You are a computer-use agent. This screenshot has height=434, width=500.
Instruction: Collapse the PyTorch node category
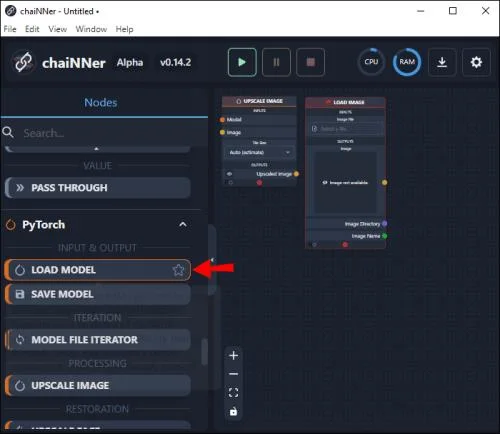tap(183, 224)
